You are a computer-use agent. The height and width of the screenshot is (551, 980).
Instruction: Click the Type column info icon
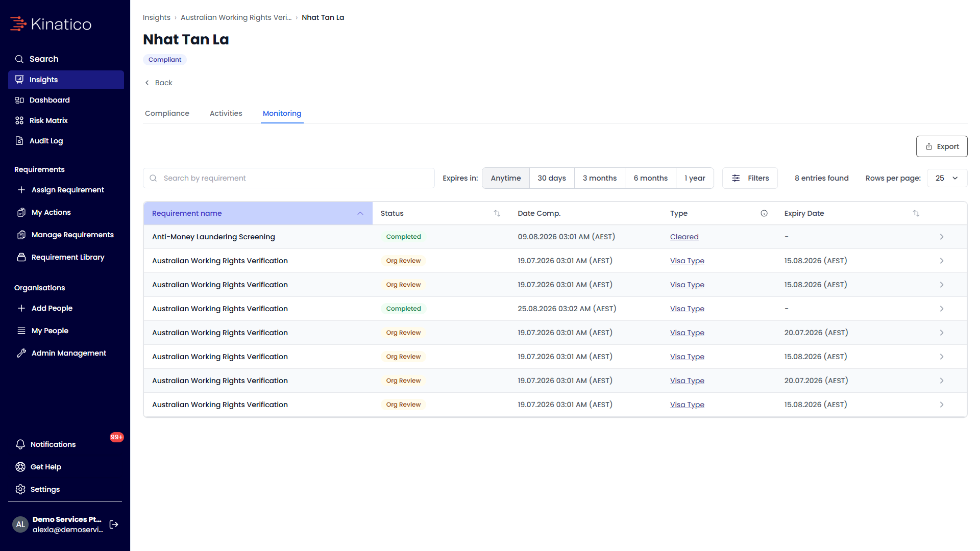click(x=764, y=213)
